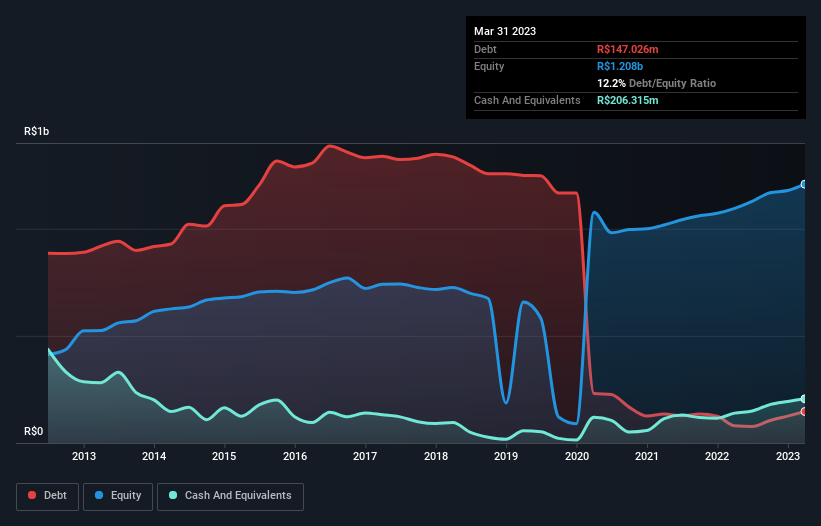Screen dimensions: 821x526
Task: Click the 12.2% Debt/Equity Ratio text
Action: tap(657, 83)
